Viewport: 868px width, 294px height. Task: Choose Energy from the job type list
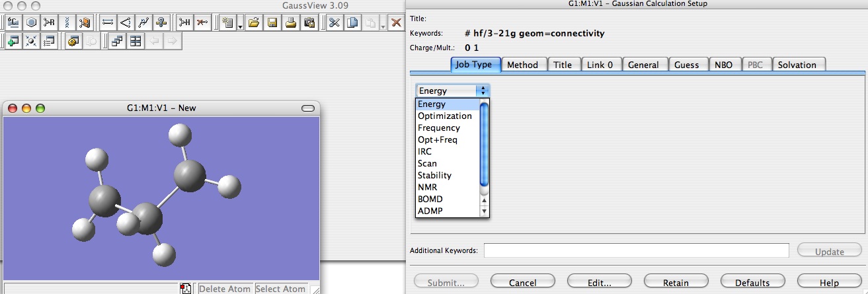point(448,104)
